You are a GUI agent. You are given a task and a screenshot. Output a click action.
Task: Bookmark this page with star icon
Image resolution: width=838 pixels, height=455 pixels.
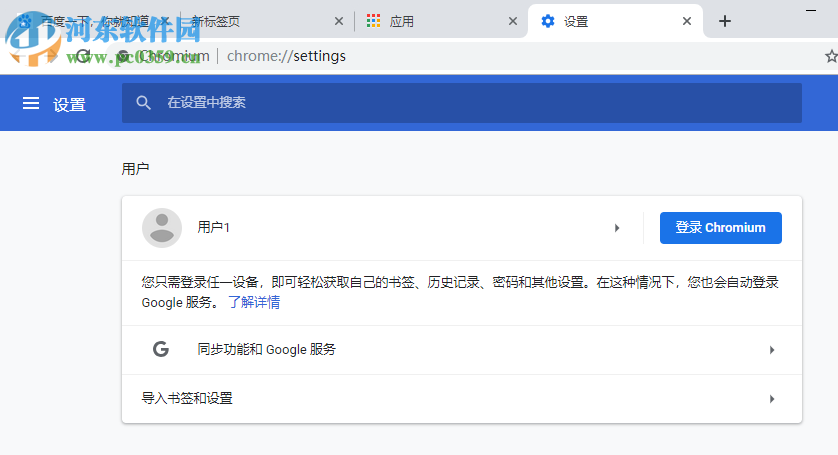(831, 56)
